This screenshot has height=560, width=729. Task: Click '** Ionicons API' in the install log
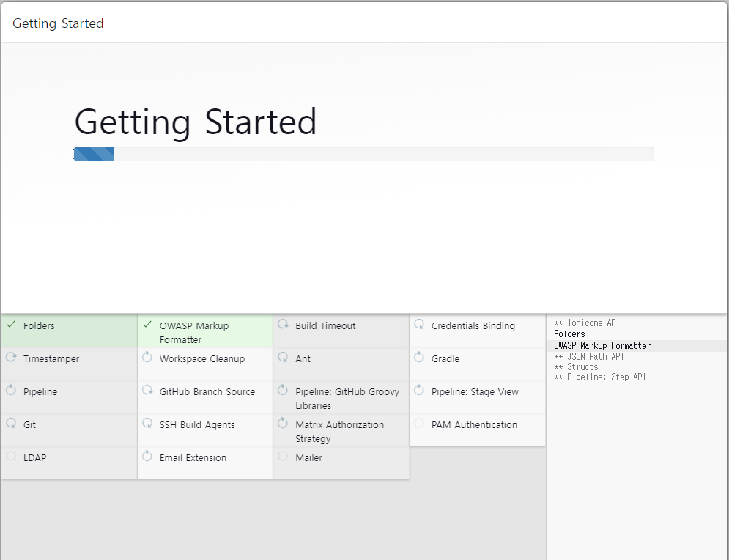[587, 323]
